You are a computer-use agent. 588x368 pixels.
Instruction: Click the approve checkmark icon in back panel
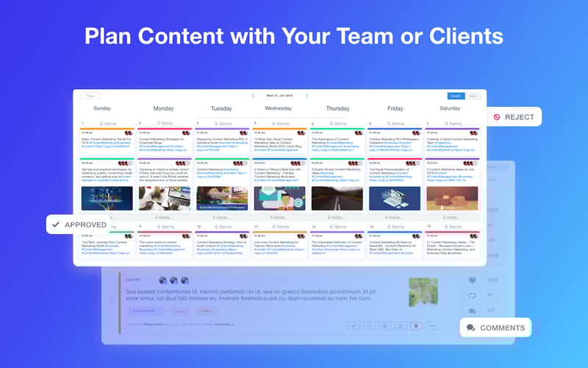pos(354,326)
